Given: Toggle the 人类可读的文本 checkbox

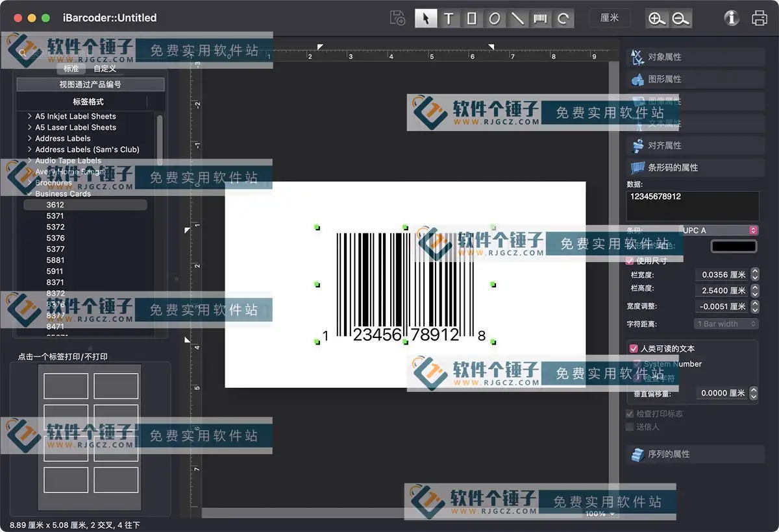Looking at the screenshot, I should tap(634, 348).
